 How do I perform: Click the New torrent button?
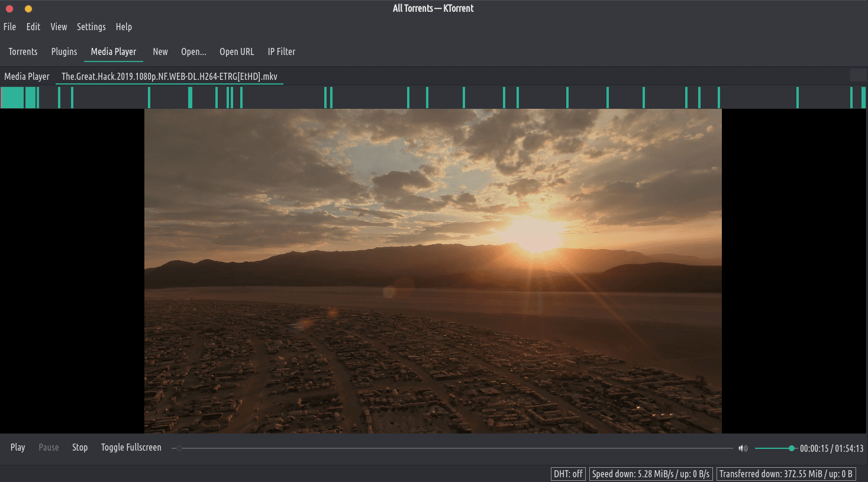pos(160,51)
